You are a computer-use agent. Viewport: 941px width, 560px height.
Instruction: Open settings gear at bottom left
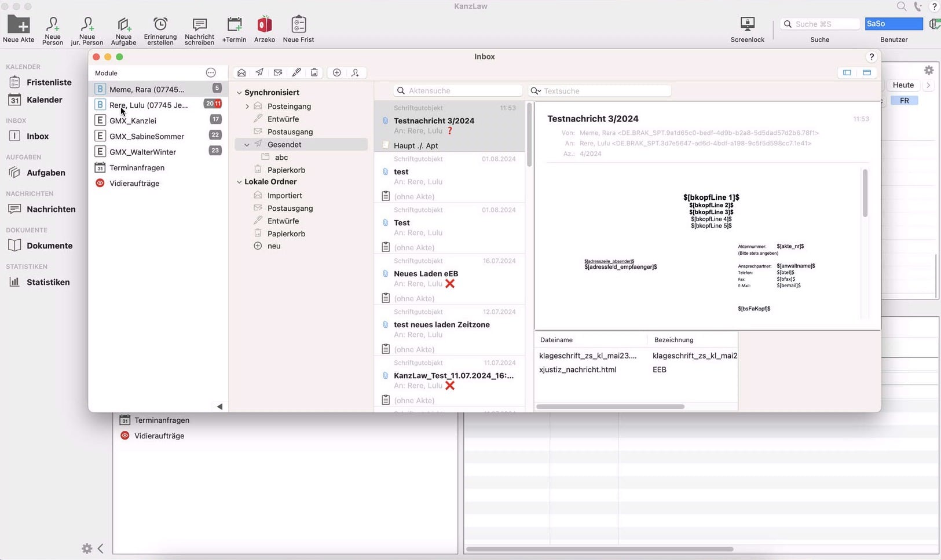pyautogui.click(x=87, y=548)
